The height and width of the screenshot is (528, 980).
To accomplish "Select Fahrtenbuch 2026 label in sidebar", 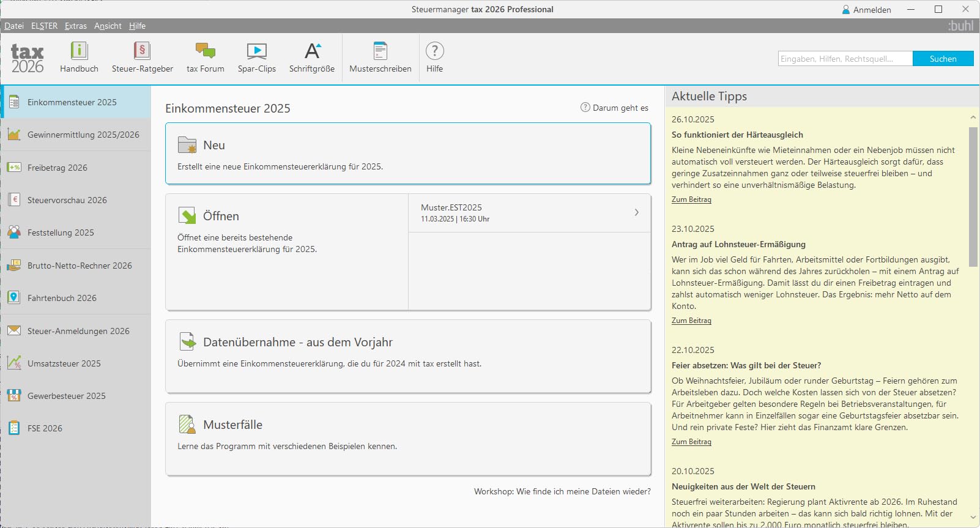I will (x=62, y=298).
